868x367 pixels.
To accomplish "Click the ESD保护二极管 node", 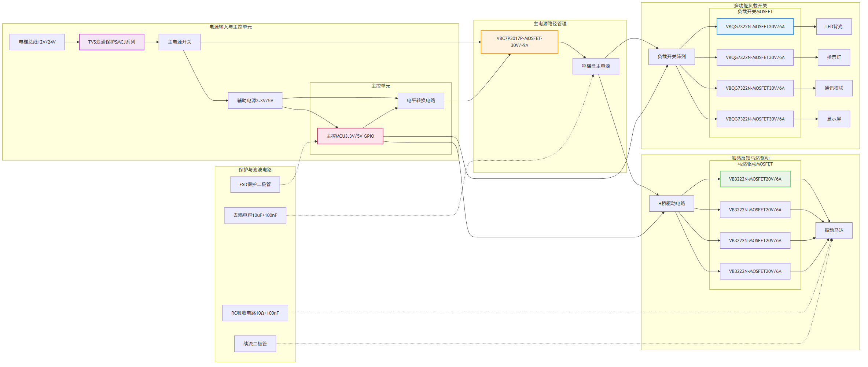I will (x=255, y=185).
